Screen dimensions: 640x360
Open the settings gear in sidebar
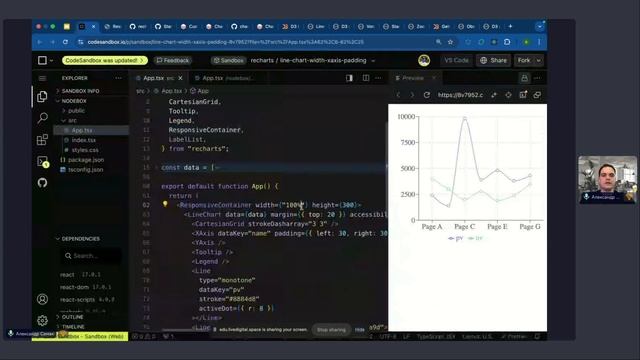tap(42, 320)
